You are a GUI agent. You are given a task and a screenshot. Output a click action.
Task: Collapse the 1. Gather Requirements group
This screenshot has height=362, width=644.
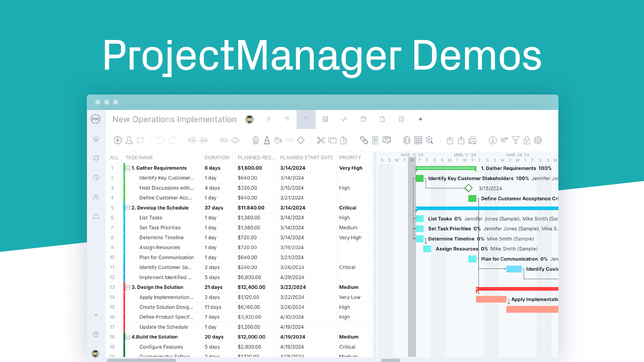(128, 168)
